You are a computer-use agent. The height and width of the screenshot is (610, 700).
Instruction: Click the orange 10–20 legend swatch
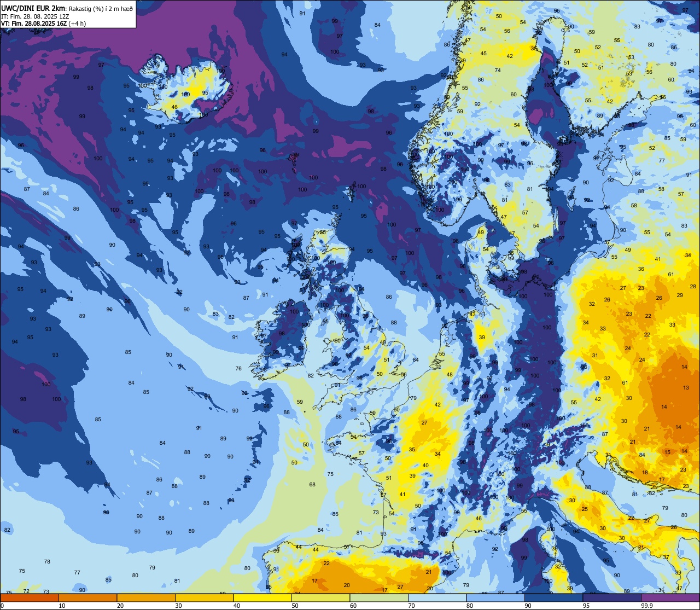point(87,597)
